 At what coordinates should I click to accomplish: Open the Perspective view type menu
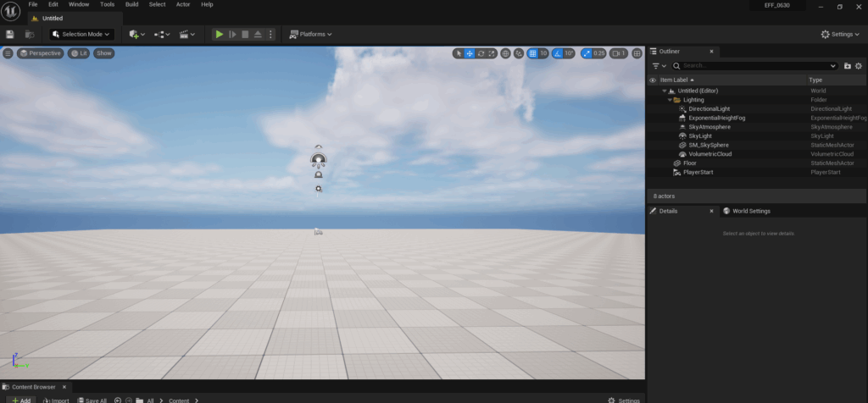pyautogui.click(x=40, y=53)
